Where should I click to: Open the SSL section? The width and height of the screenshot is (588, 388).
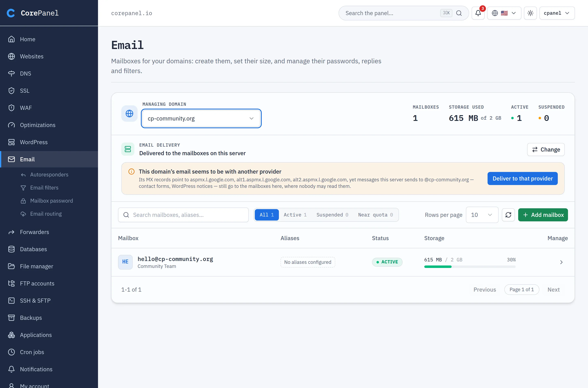49,90
